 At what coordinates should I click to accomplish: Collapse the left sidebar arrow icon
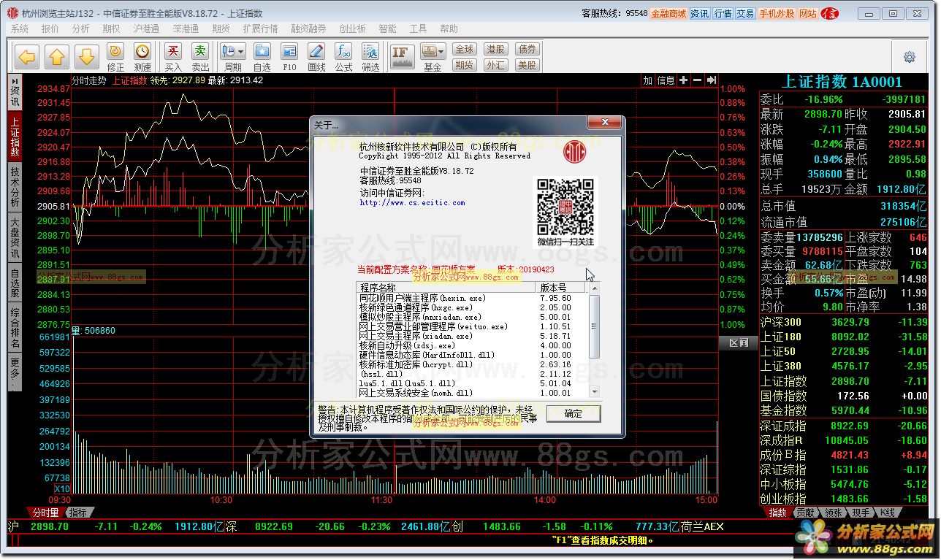point(15,81)
